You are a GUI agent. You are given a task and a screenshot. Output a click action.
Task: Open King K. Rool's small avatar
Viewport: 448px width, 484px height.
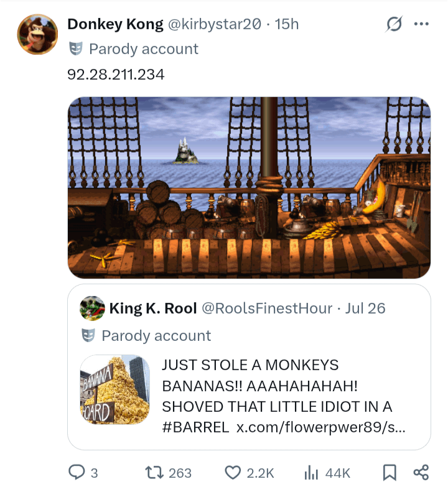[x=92, y=308]
